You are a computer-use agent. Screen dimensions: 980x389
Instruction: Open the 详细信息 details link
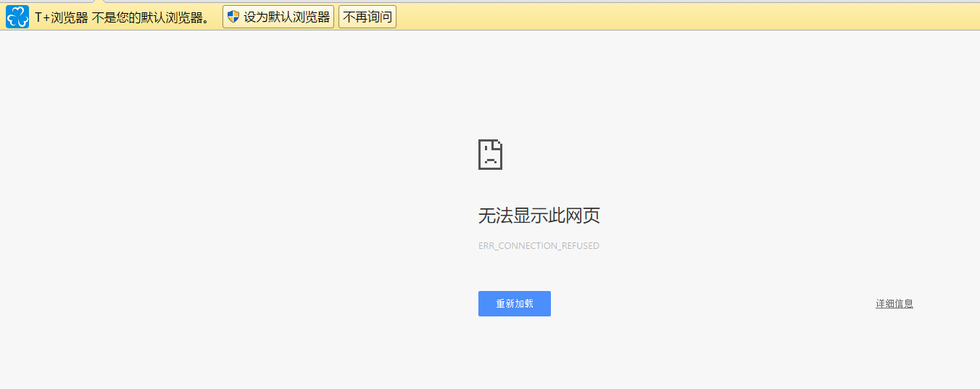tap(894, 303)
